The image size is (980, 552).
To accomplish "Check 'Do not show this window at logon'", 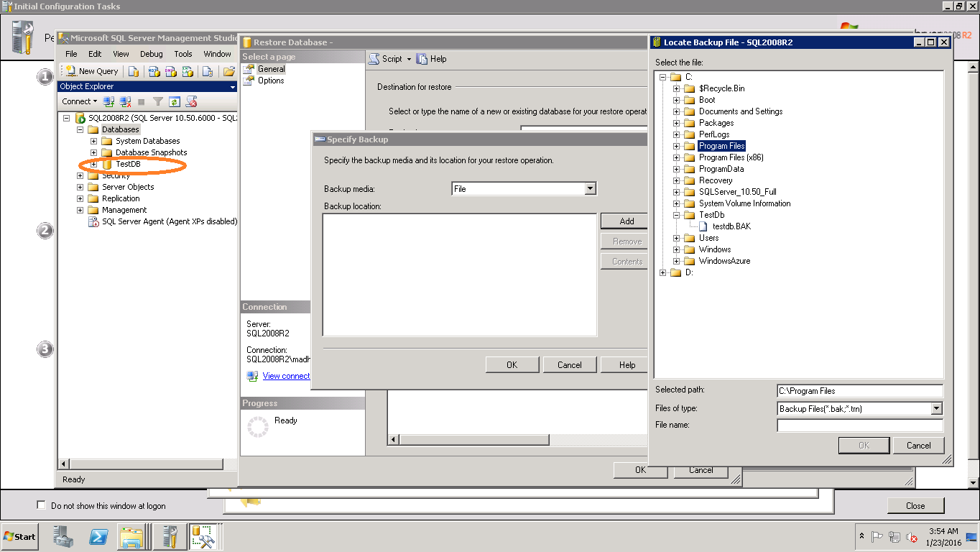I will click(x=41, y=505).
